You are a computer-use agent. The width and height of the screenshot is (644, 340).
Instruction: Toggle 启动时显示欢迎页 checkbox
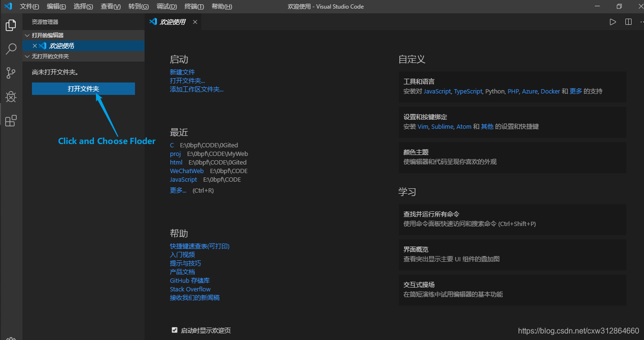[x=174, y=330]
